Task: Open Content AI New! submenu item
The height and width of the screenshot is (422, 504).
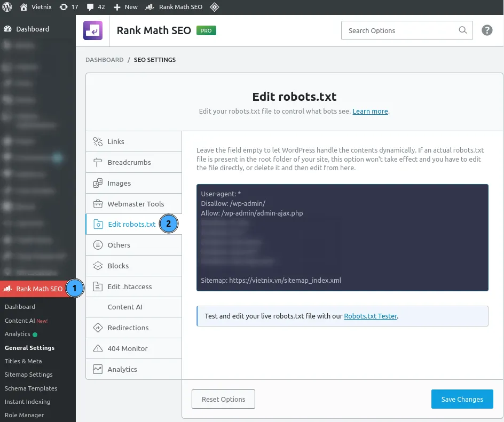Action: tap(26, 321)
